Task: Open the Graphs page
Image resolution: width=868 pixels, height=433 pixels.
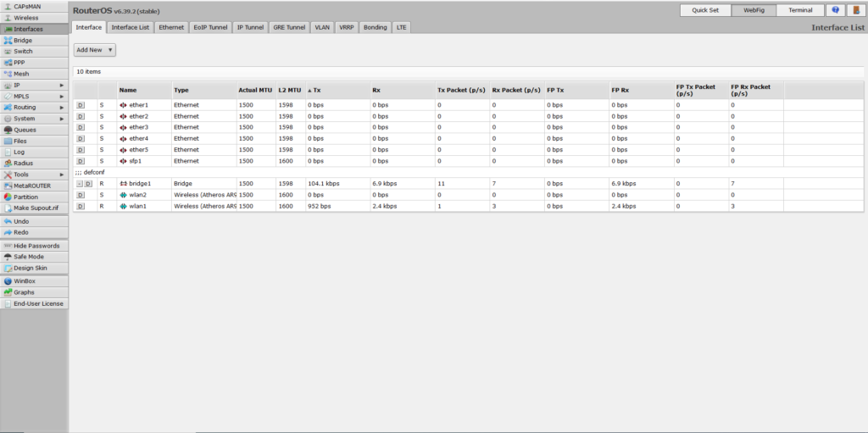Action: coord(34,292)
